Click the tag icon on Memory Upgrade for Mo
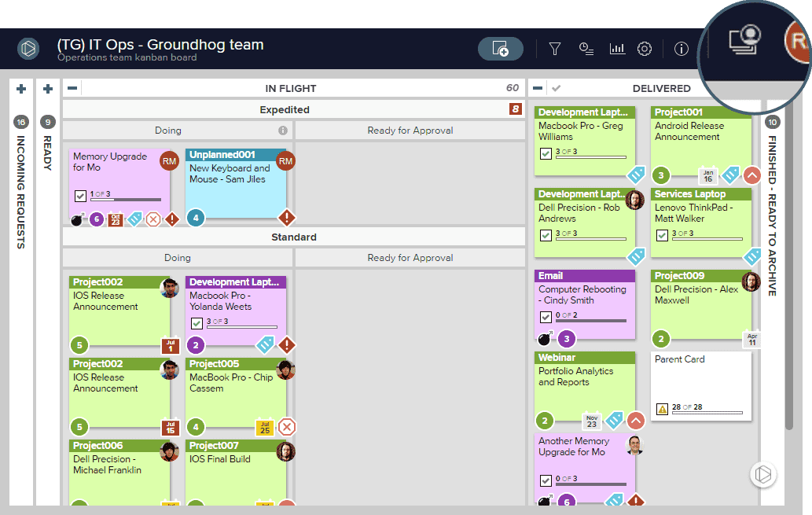The width and height of the screenshot is (812, 515). pyautogui.click(x=134, y=219)
